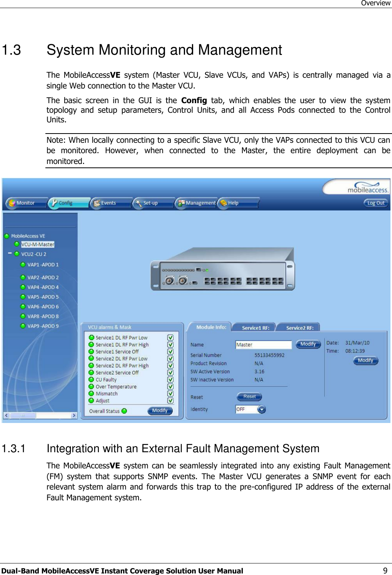Viewport: 392px width, 575px height.
Task: Click the Log Out button
Action: 375,203
